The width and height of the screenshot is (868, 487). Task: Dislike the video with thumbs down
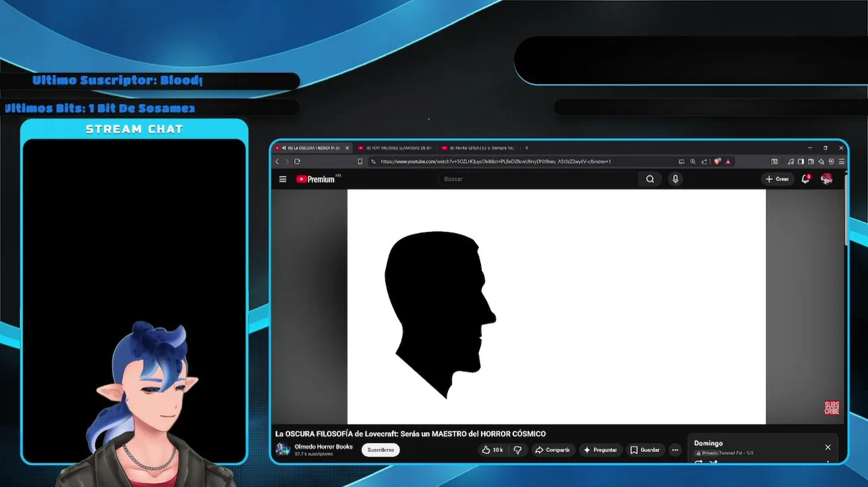coord(518,450)
